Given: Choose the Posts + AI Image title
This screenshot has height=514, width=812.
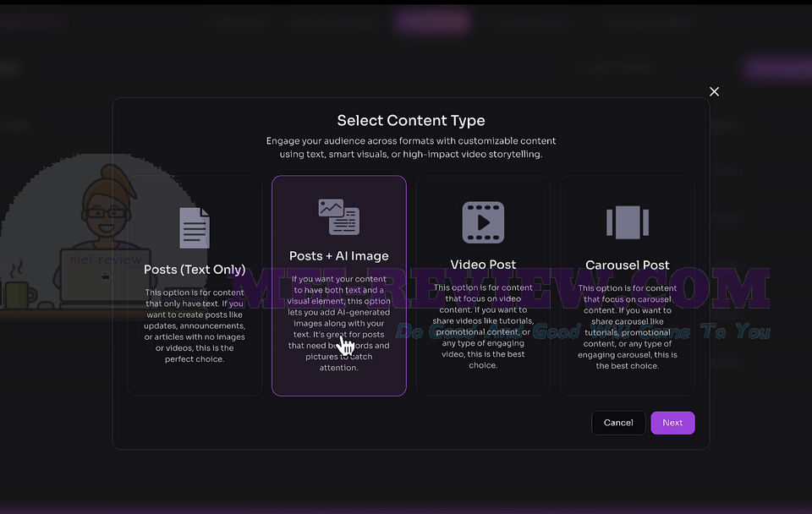Looking at the screenshot, I should tap(338, 256).
